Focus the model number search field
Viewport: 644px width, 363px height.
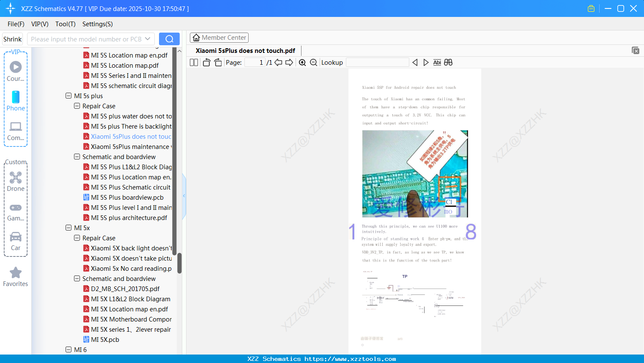(x=86, y=39)
